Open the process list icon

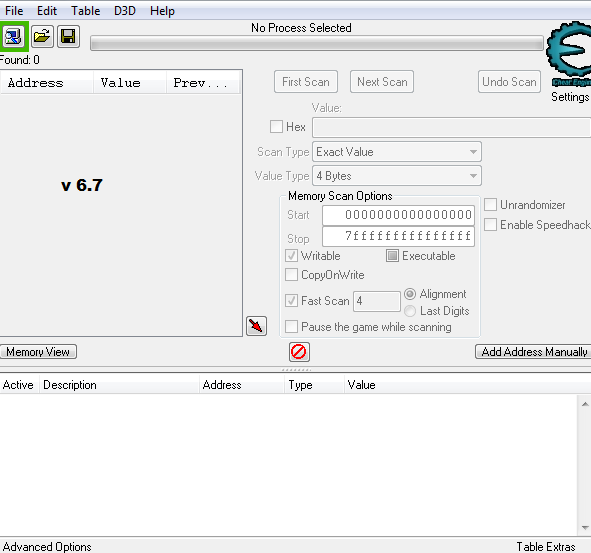pyautogui.click(x=14, y=37)
